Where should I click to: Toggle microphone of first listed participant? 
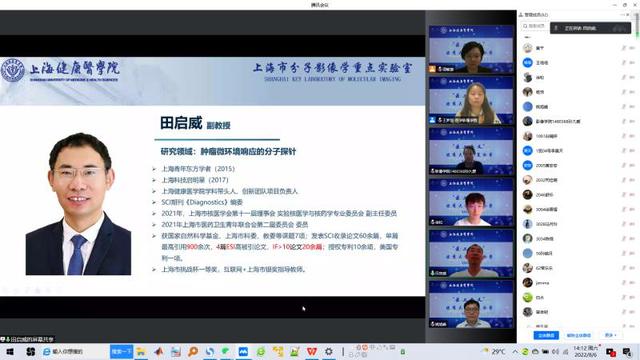(x=624, y=48)
